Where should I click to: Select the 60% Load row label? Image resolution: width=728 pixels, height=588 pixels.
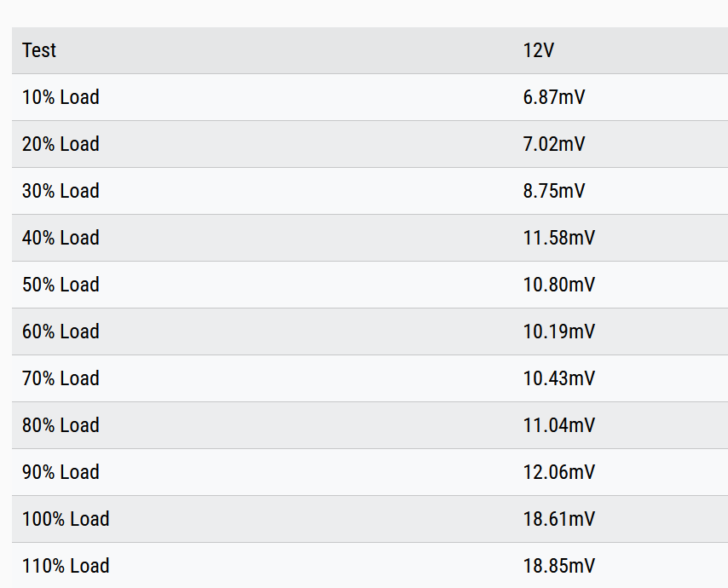[x=61, y=331]
